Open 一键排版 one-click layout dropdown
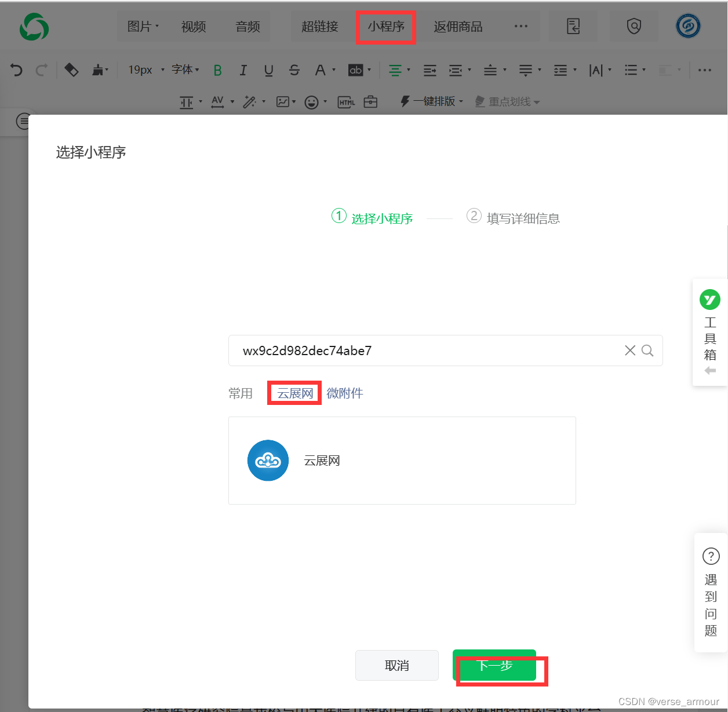 [432, 101]
